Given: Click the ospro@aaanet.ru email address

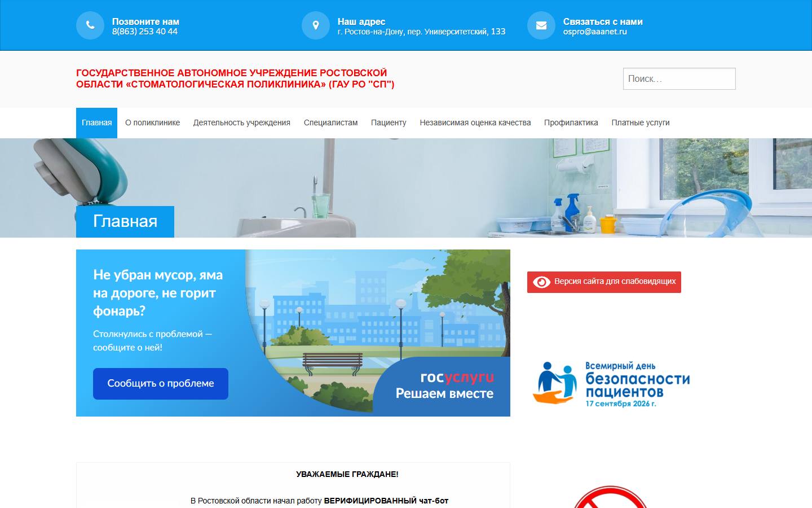Looking at the screenshot, I should [595, 32].
